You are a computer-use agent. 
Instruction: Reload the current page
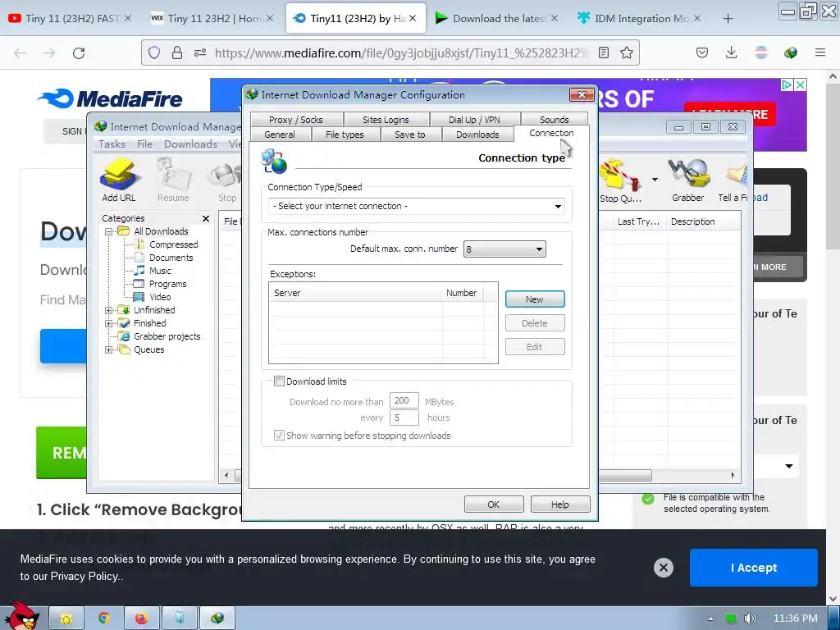(79, 52)
